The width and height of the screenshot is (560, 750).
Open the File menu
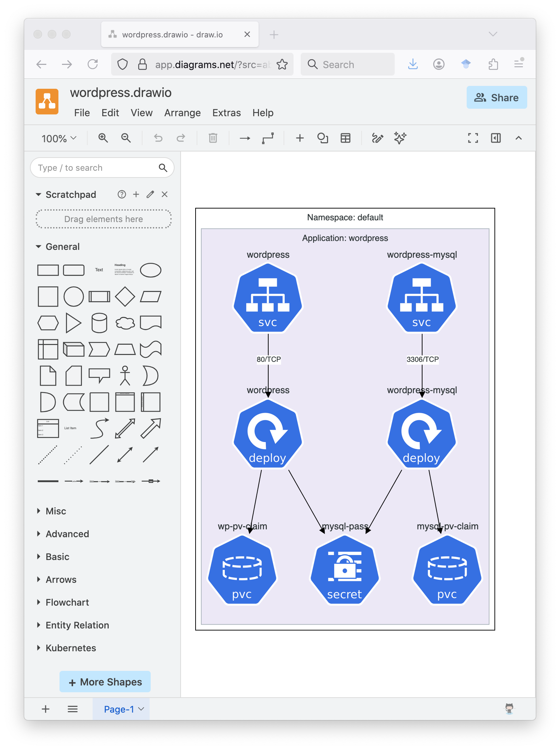(x=82, y=113)
